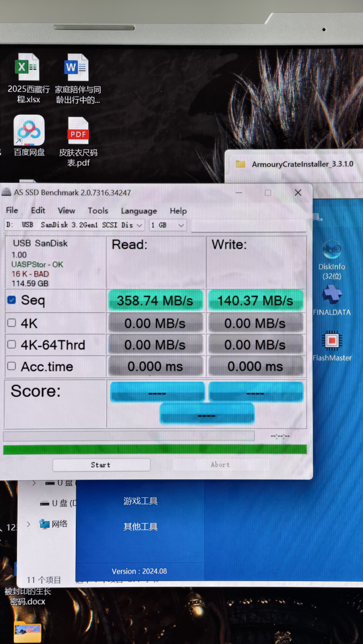The width and height of the screenshot is (363, 644).
Task: Expand the 网络 tree node chevron
Action: [29, 524]
